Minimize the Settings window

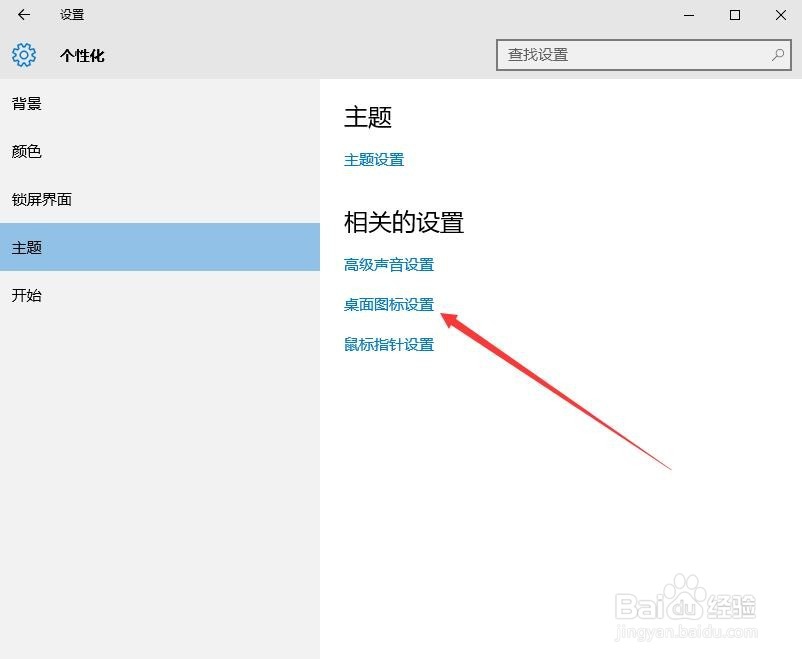click(688, 15)
